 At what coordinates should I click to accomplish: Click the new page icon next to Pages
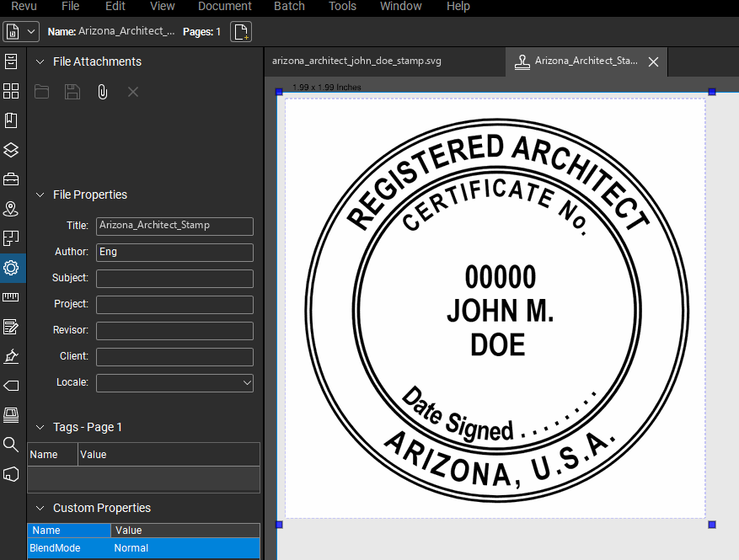coord(241,31)
